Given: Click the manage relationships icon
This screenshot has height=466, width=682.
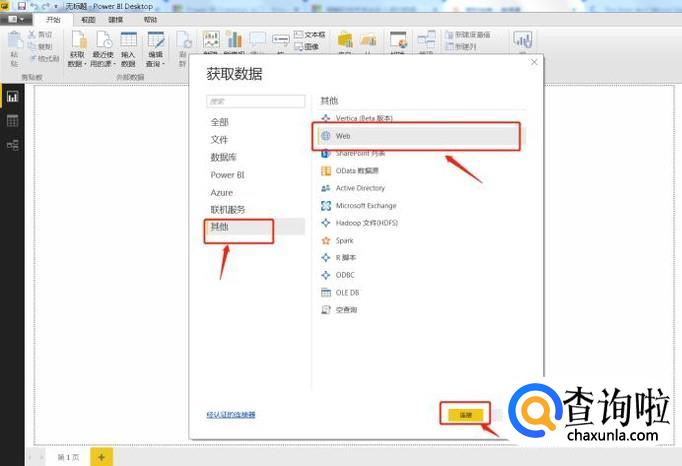Looking at the screenshot, I should pyautogui.click(x=426, y=41).
